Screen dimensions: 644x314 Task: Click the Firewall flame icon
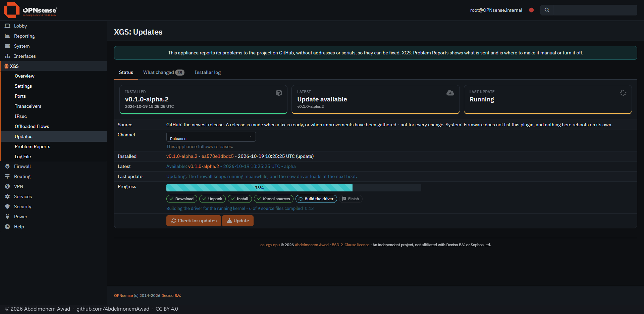(7, 166)
